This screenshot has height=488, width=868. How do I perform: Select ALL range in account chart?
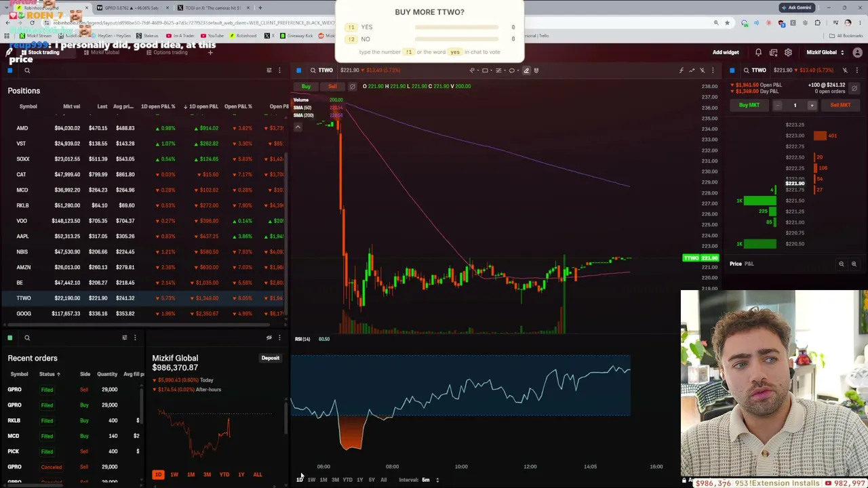point(258,475)
